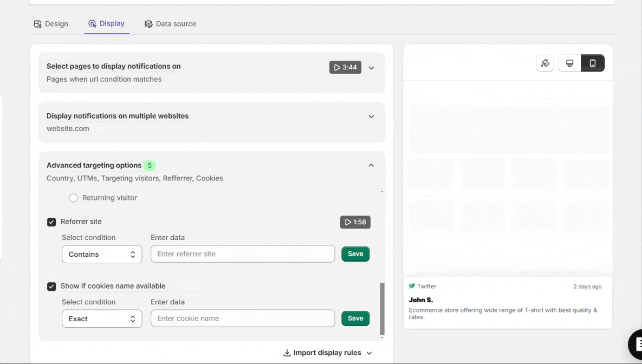Click the Import display rules download icon

[x=287, y=353]
